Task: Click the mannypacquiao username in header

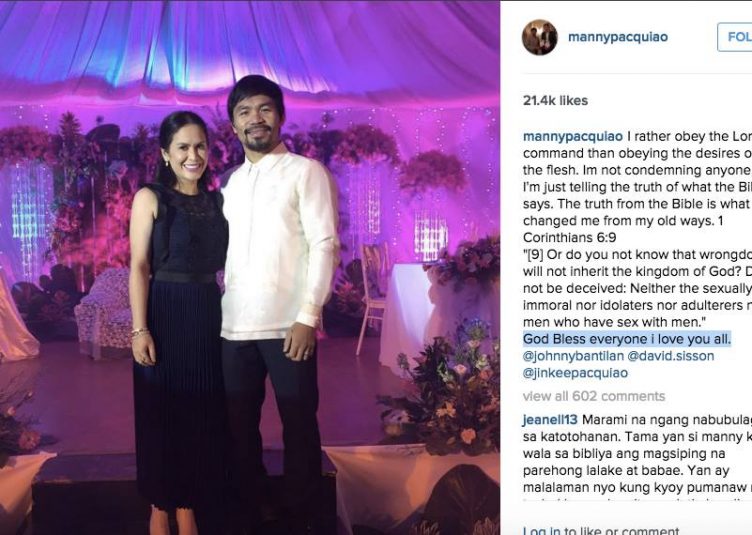Action: [x=618, y=37]
